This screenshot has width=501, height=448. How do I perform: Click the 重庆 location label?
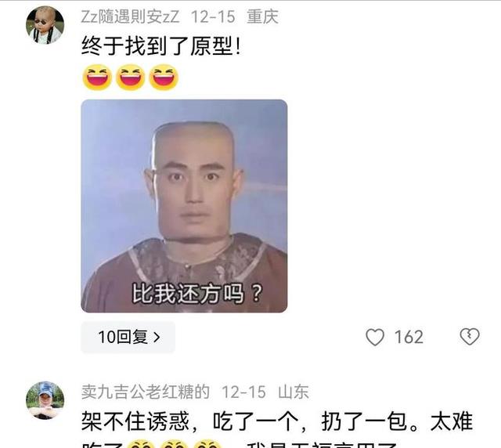(x=262, y=17)
